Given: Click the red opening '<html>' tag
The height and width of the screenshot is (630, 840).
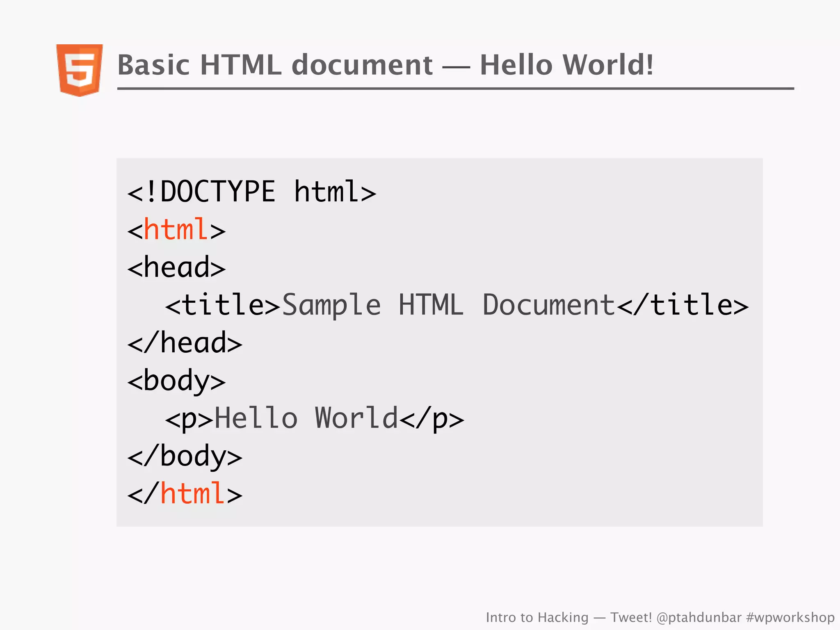Looking at the screenshot, I should click(x=176, y=229).
